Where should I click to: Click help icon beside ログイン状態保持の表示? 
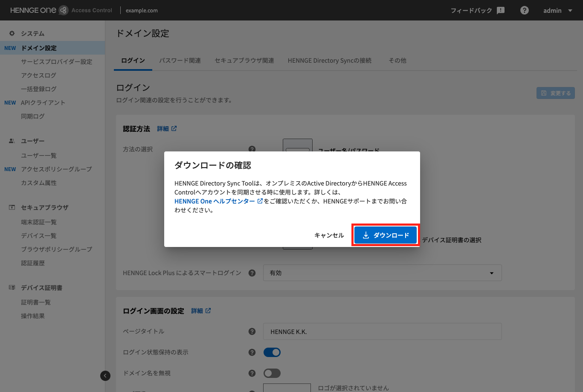[x=252, y=352]
